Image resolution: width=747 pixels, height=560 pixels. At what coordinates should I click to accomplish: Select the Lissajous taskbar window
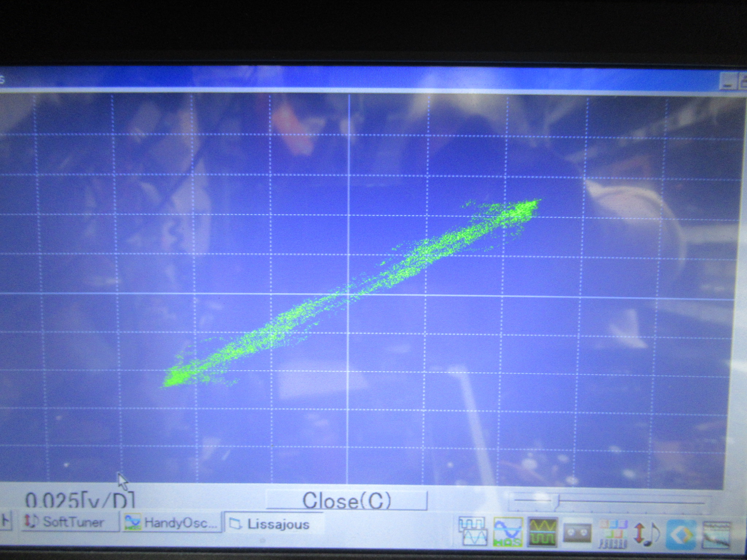274,524
